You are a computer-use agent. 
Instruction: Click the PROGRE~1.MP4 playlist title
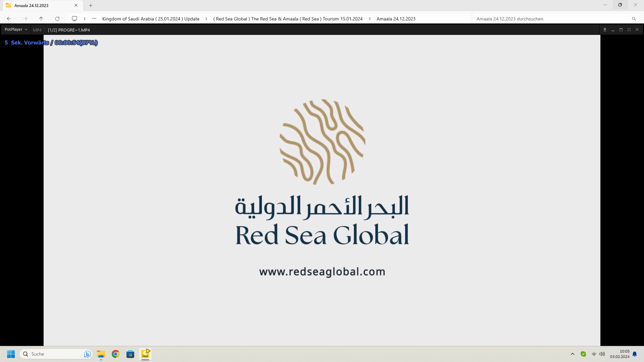[69, 30]
